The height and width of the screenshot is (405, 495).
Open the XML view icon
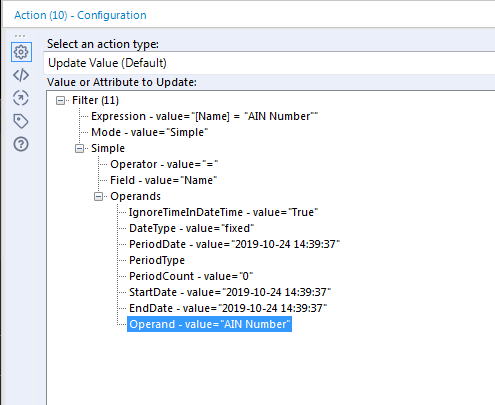pos(21,75)
